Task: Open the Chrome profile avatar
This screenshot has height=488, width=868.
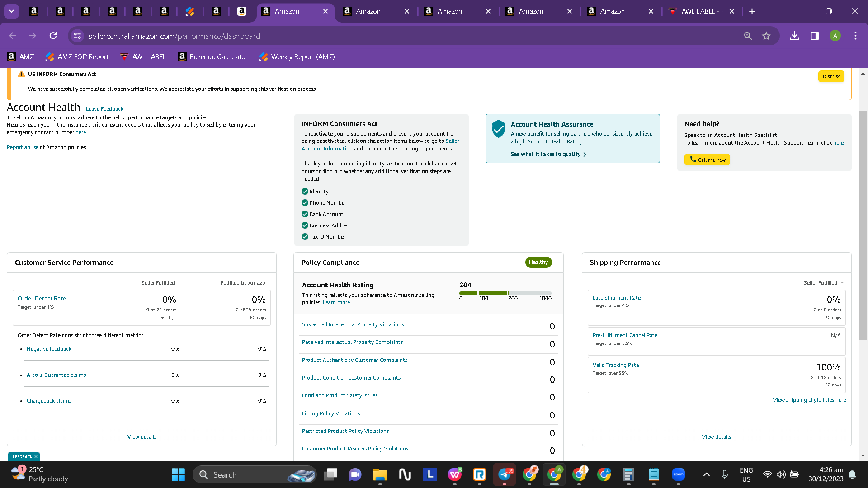Action: 835,36
